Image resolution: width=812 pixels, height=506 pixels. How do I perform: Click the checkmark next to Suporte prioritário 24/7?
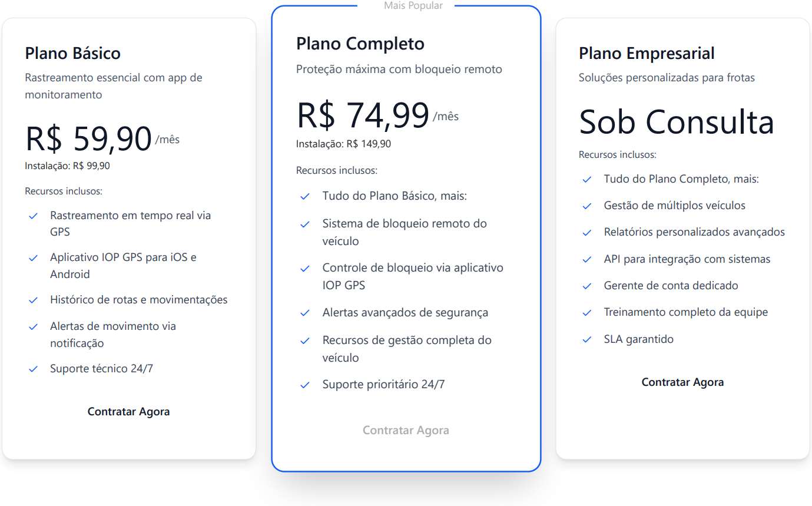point(305,385)
